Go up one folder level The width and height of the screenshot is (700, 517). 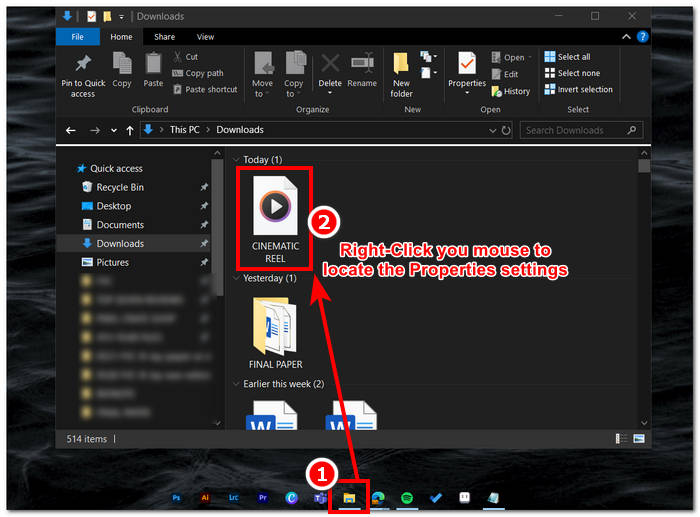click(130, 130)
